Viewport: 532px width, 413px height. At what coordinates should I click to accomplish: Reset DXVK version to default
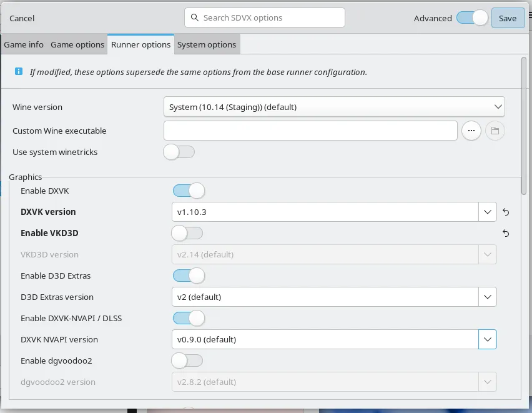point(506,212)
